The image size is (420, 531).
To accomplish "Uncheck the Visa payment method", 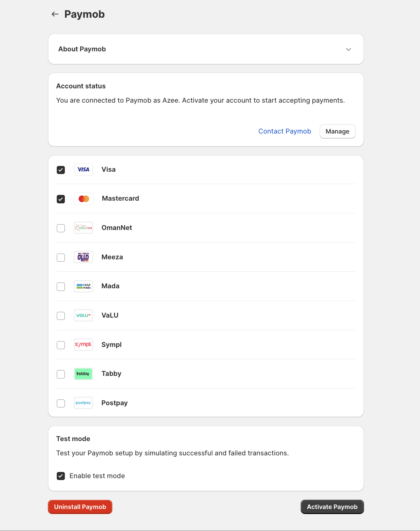I will [x=61, y=170].
